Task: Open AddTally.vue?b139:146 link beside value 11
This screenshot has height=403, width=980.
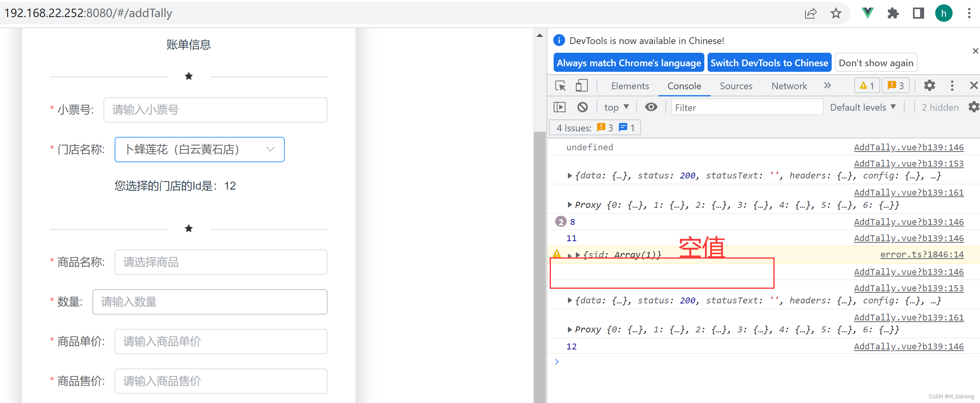Action: (x=909, y=238)
